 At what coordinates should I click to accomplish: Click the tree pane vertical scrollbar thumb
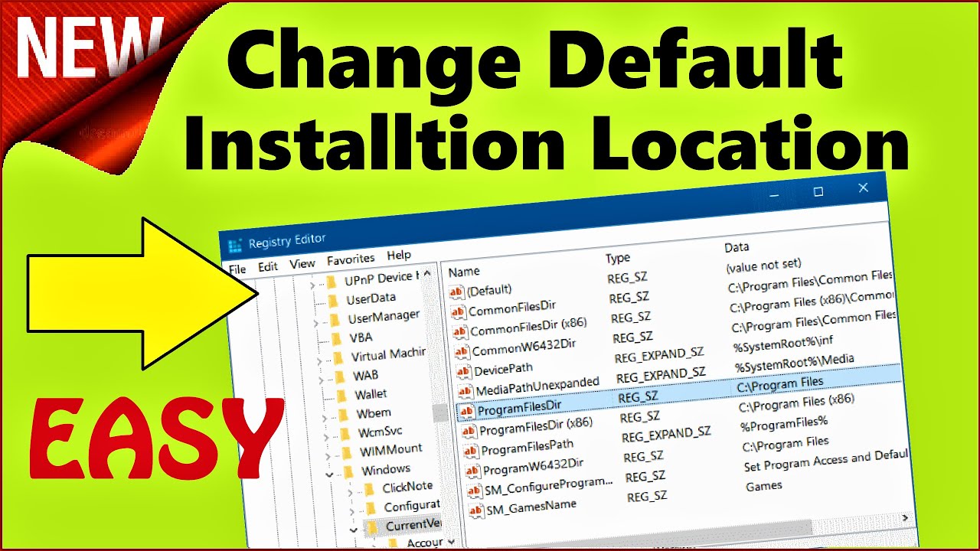click(440, 412)
